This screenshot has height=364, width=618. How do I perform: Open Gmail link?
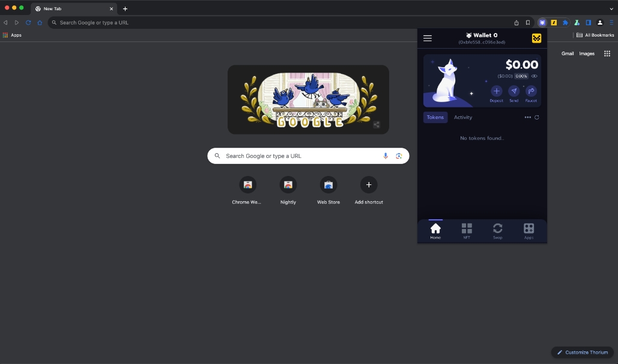click(568, 53)
